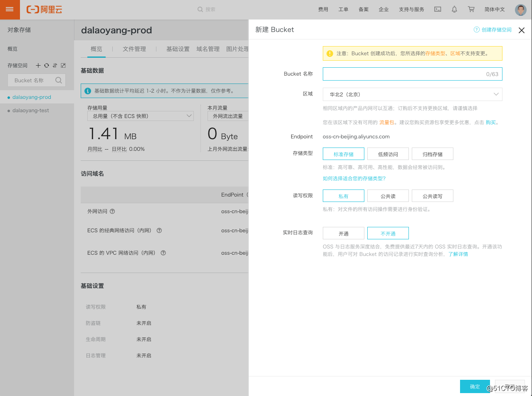Open the user avatar menu
532x396 pixels.
(520, 10)
